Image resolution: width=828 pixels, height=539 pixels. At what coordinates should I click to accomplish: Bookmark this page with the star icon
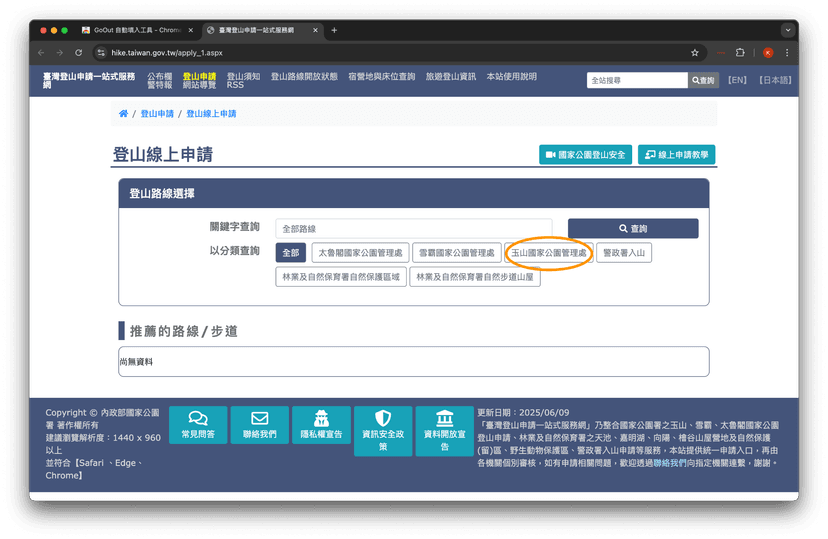[695, 53]
